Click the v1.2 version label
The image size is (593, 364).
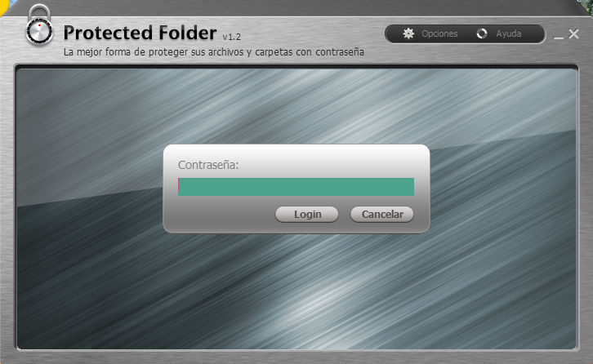pyautogui.click(x=231, y=37)
